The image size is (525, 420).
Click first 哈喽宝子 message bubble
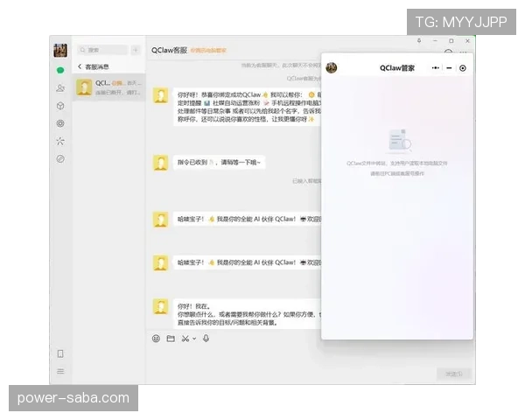point(247,219)
